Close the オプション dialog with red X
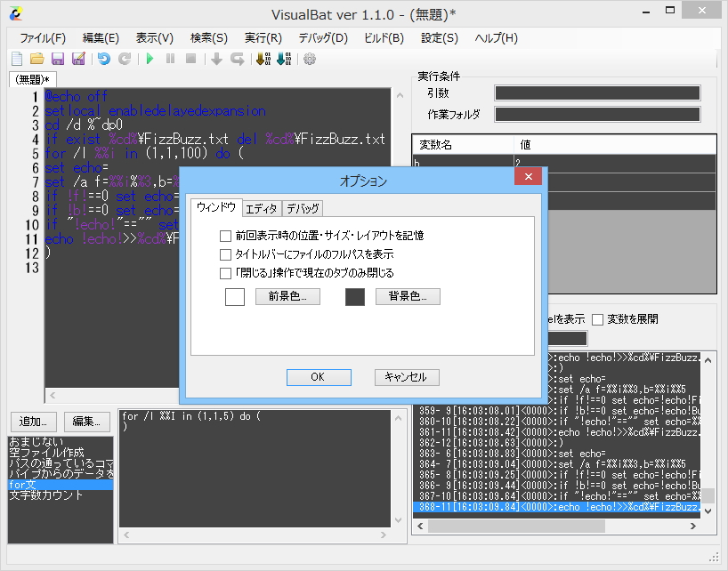Screen dimensions: 728x571 (x=529, y=176)
